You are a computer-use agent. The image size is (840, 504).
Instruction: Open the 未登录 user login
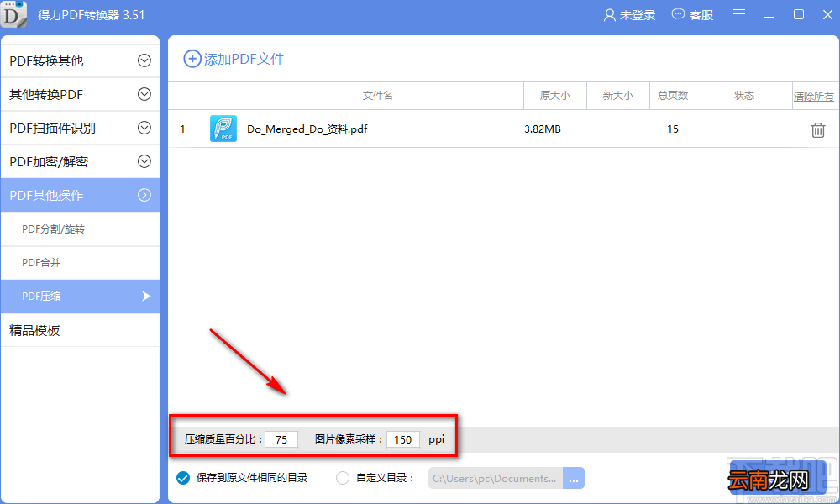point(629,15)
